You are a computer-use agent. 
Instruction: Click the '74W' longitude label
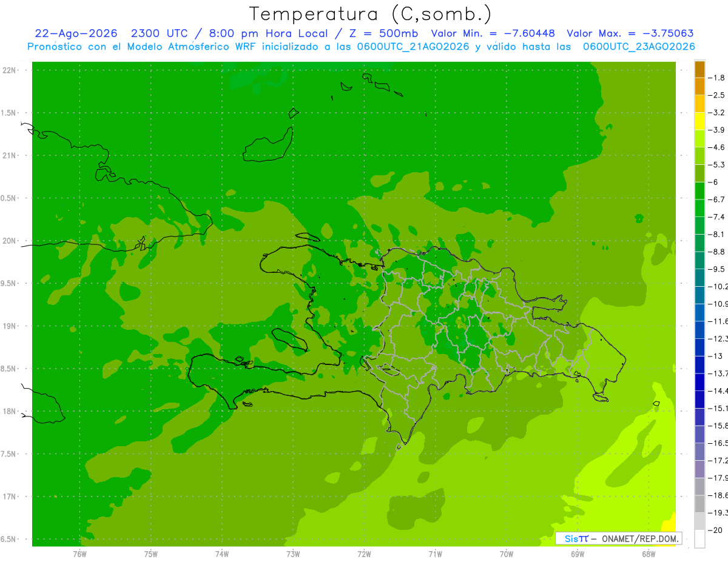[221, 554]
